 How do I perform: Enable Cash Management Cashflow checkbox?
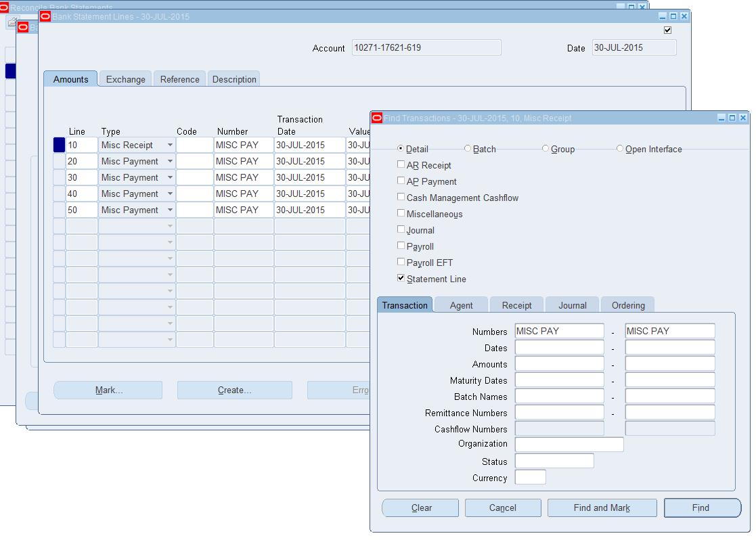pyautogui.click(x=401, y=197)
